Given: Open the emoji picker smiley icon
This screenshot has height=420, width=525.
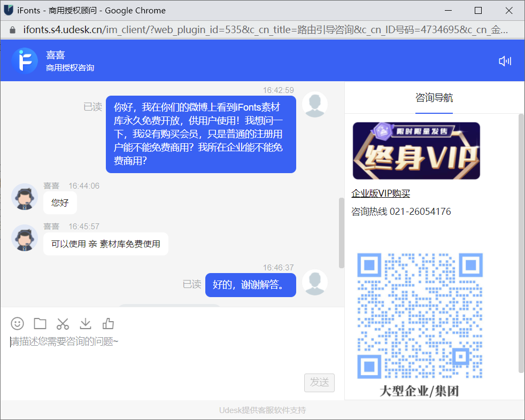Looking at the screenshot, I should tap(18, 324).
